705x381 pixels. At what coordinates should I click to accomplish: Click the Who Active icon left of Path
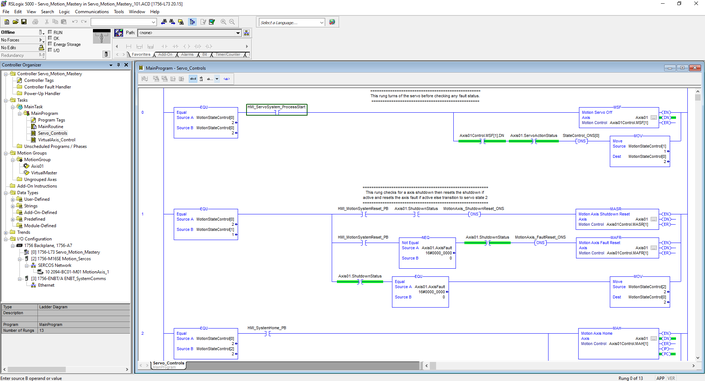point(119,33)
